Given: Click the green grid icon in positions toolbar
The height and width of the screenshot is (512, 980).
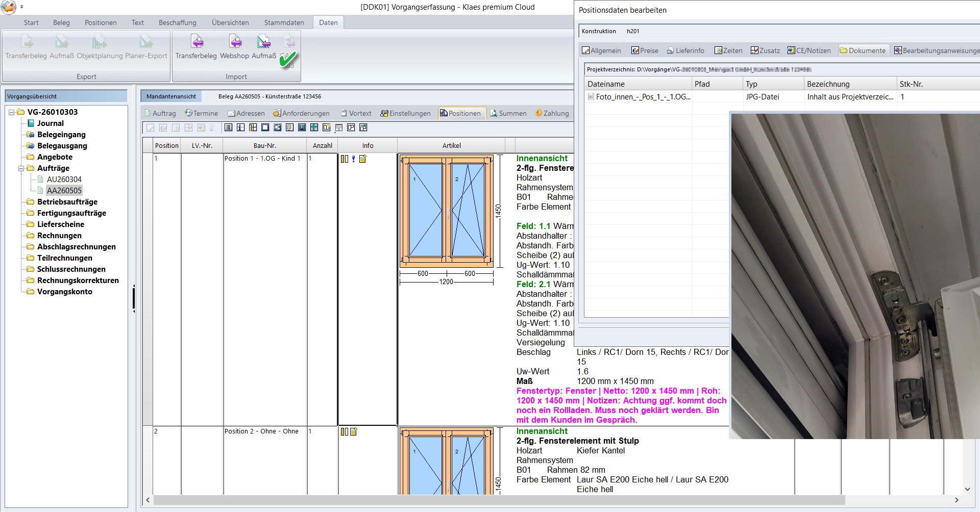Looking at the screenshot, I should (314, 127).
